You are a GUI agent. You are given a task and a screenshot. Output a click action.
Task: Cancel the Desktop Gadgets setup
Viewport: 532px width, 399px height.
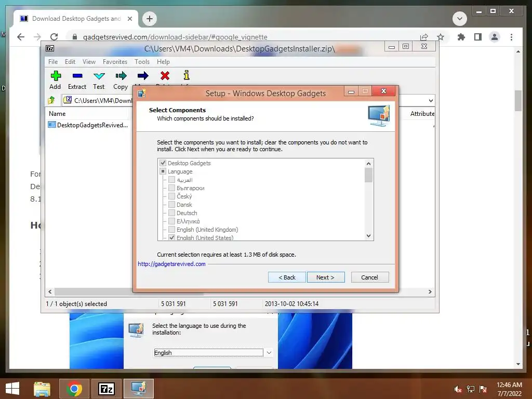click(x=370, y=277)
